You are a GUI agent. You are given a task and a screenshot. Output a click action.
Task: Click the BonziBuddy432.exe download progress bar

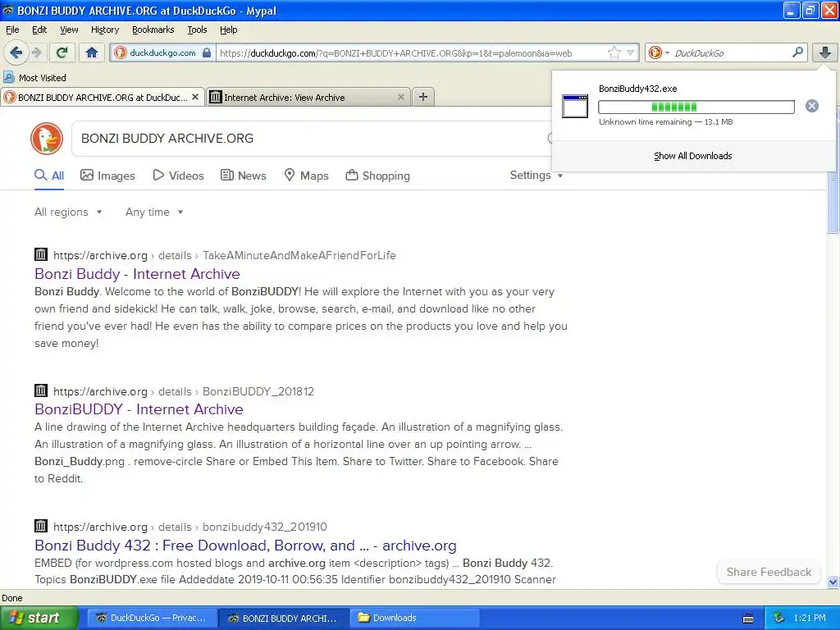696,107
